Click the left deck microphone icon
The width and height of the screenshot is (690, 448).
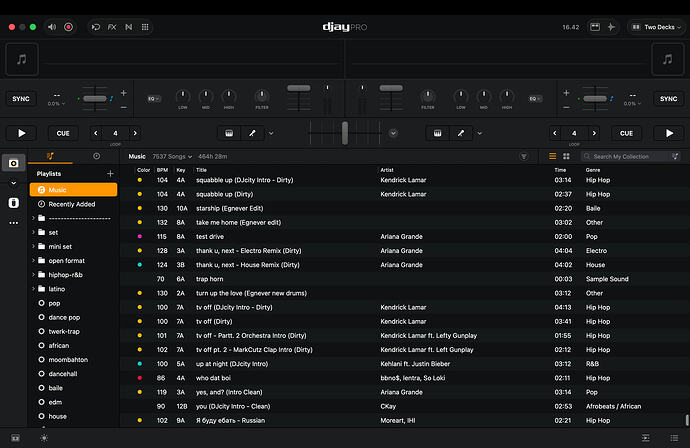(252, 133)
